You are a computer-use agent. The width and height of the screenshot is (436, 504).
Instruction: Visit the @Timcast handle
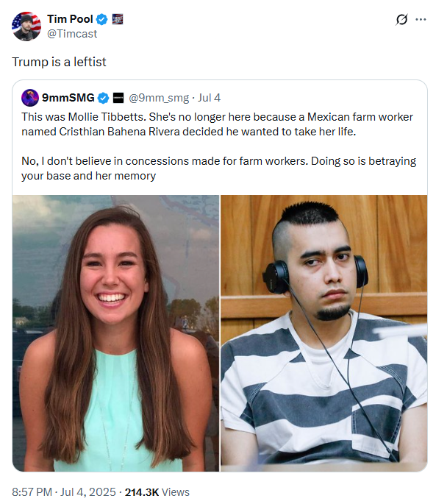tap(72, 34)
